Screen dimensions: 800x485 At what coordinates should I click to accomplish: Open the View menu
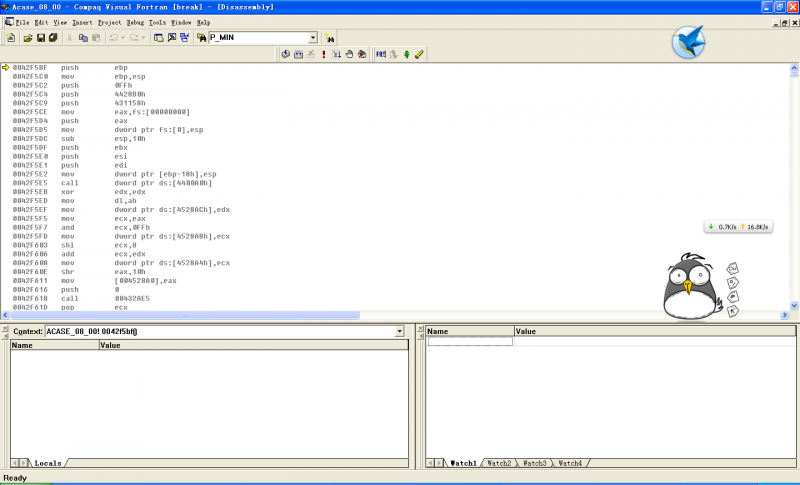tap(60, 22)
